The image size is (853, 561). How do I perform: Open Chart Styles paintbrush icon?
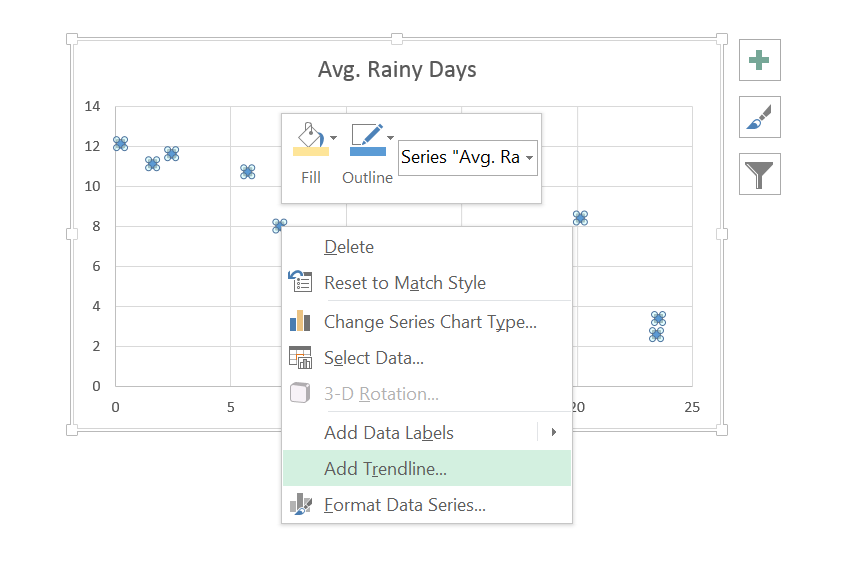tap(759, 118)
